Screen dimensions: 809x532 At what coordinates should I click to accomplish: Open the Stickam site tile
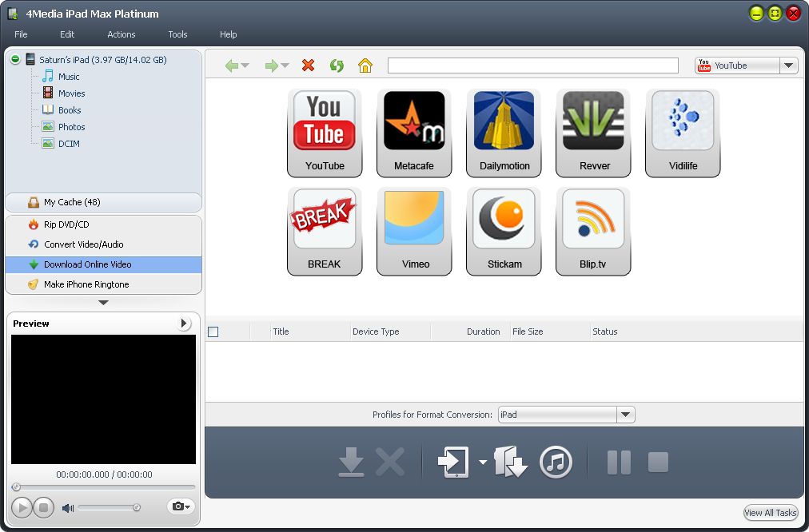[x=504, y=232]
